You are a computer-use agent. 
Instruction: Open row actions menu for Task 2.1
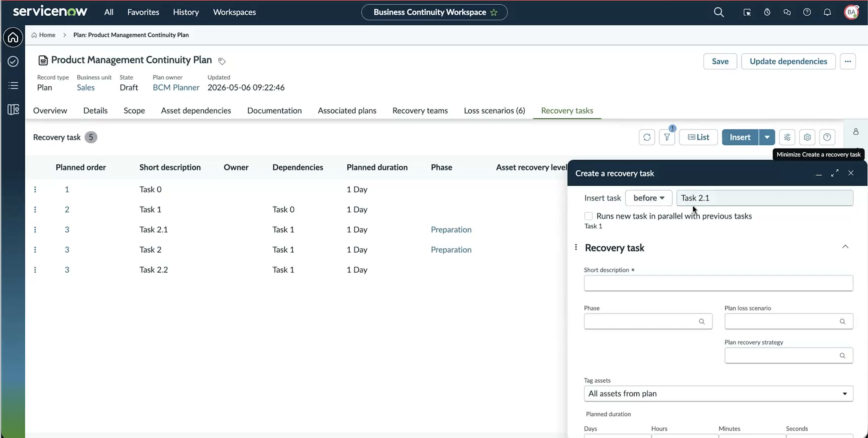(x=35, y=230)
